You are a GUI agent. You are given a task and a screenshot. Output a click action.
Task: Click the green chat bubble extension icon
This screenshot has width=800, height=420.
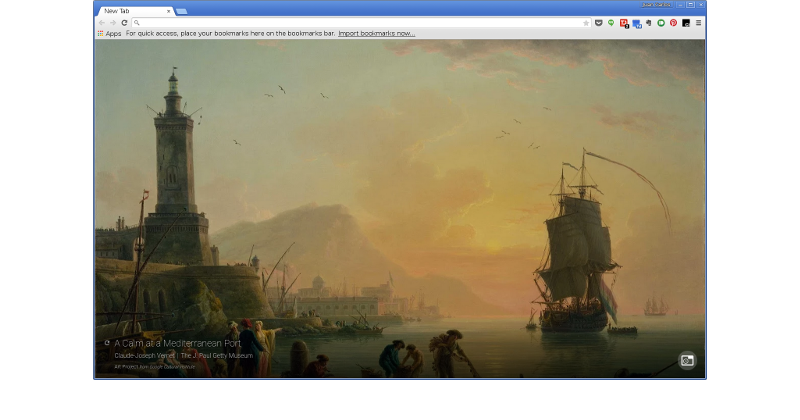611,22
